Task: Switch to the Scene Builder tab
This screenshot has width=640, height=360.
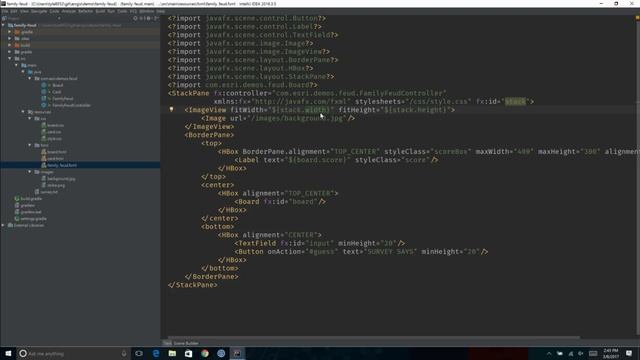Action: pyautogui.click(x=186, y=343)
